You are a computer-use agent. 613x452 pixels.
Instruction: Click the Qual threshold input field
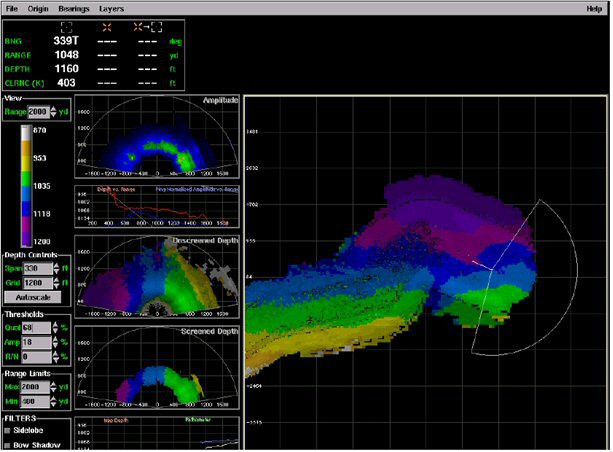pyautogui.click(x=36, y=328)
